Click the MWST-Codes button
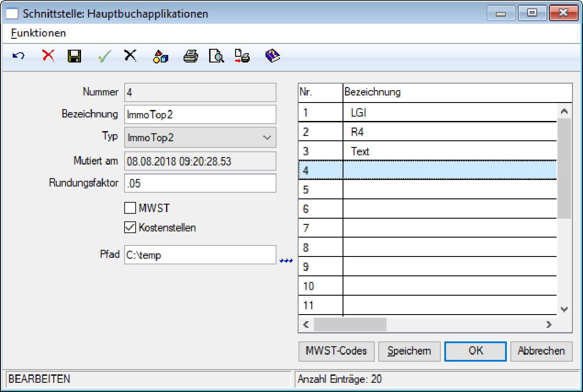The height and width of the screenshot is (392, 583). coord(336,351)
